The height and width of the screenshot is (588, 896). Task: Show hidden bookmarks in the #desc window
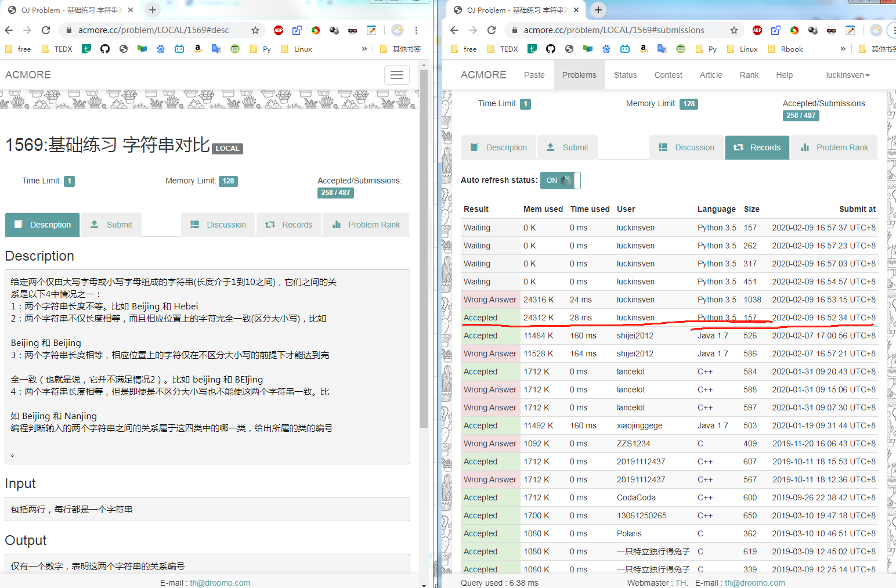[364, 49]
